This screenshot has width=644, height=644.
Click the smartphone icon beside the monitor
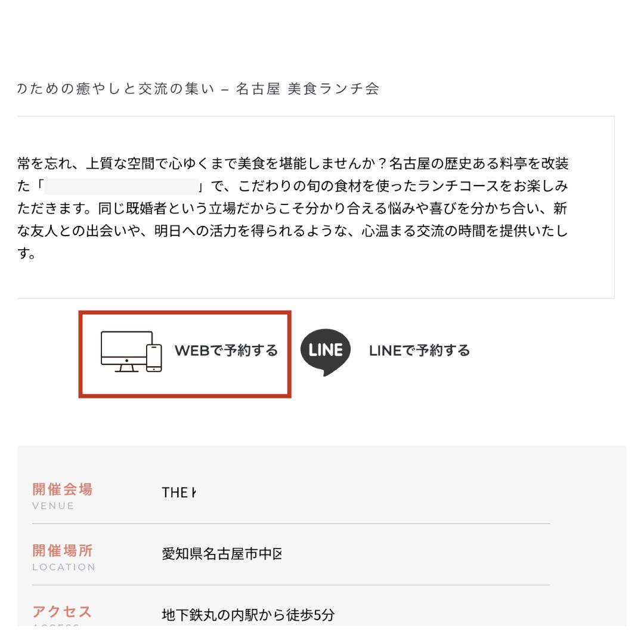click(x=154, y=358)
